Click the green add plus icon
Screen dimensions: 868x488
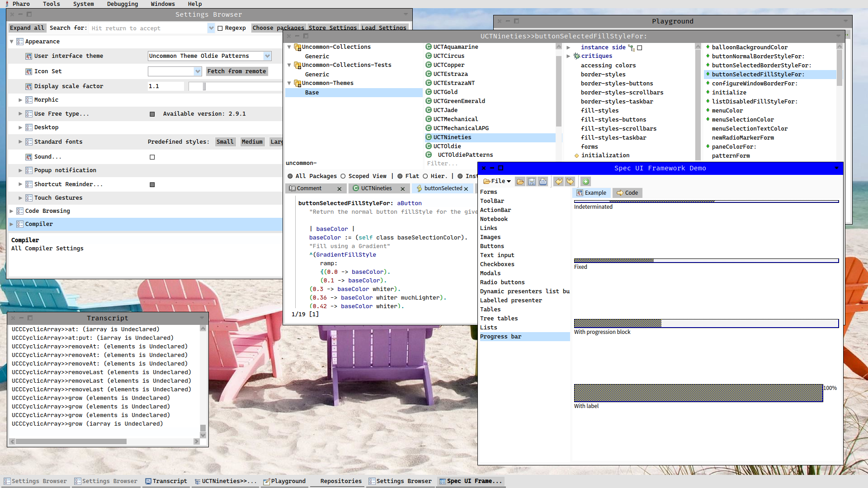[586, 182]
